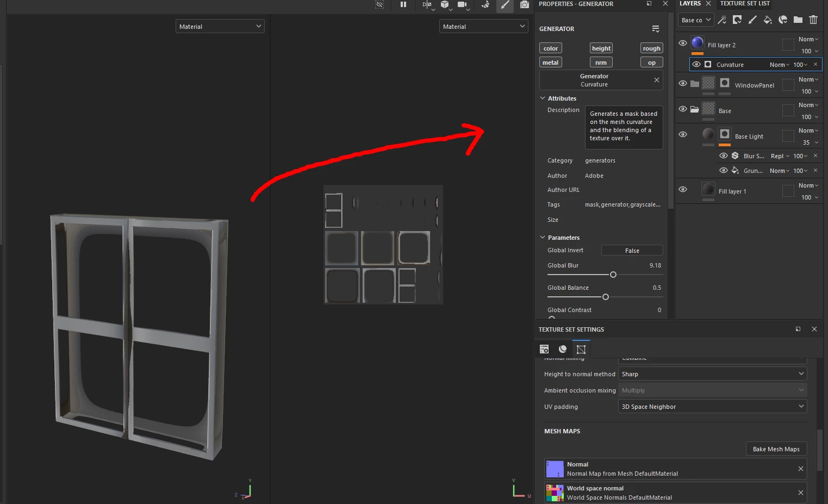Click the WindowPanel folder icon
Image resolution: width=828 pixels, height=504 pixels.
(x=695, y=84)
